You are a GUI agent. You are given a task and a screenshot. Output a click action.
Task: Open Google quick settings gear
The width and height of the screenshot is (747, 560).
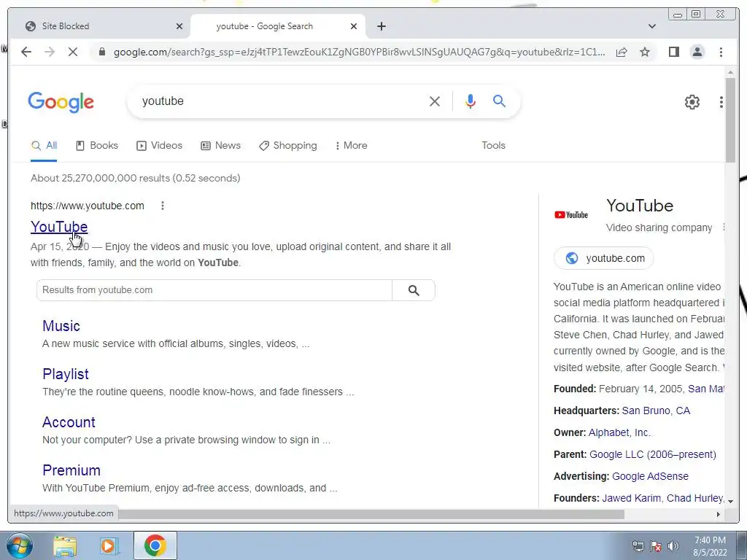tap(692, 102)
